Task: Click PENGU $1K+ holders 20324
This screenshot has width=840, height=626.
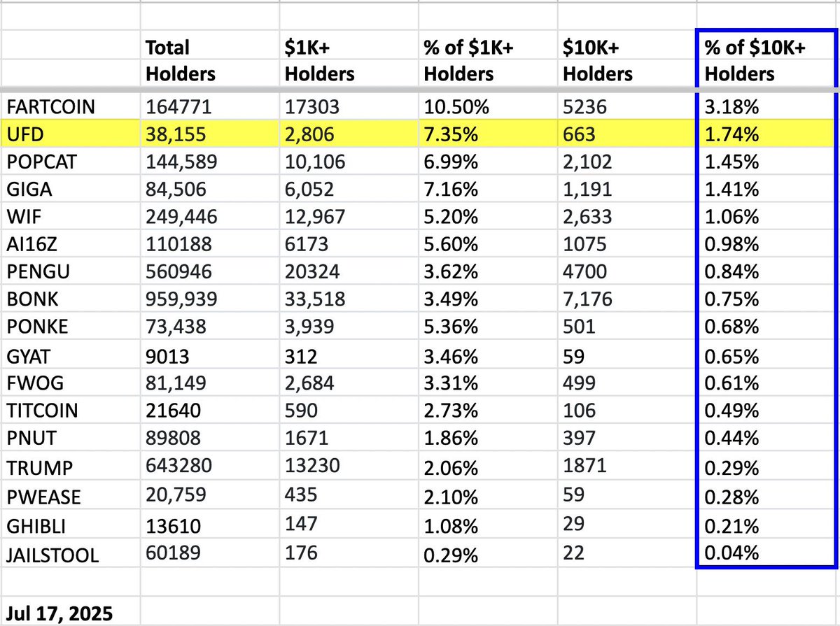Action: tap(313, 271)
